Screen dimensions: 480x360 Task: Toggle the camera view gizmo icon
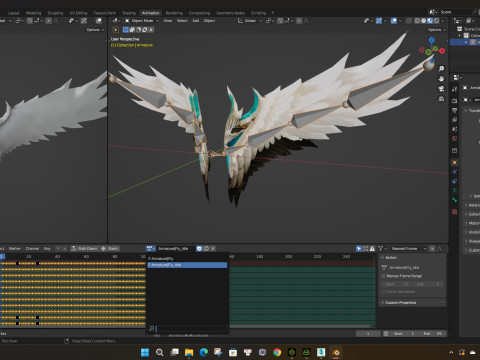[x=441, y=89]
